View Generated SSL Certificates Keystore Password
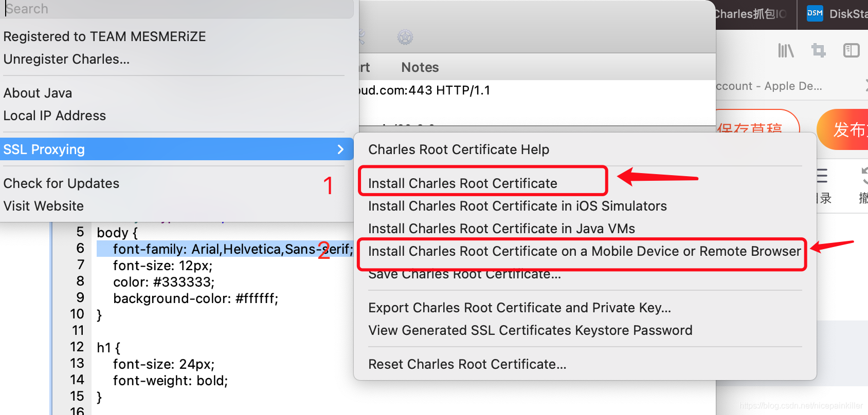 click(x=530, y=330)
